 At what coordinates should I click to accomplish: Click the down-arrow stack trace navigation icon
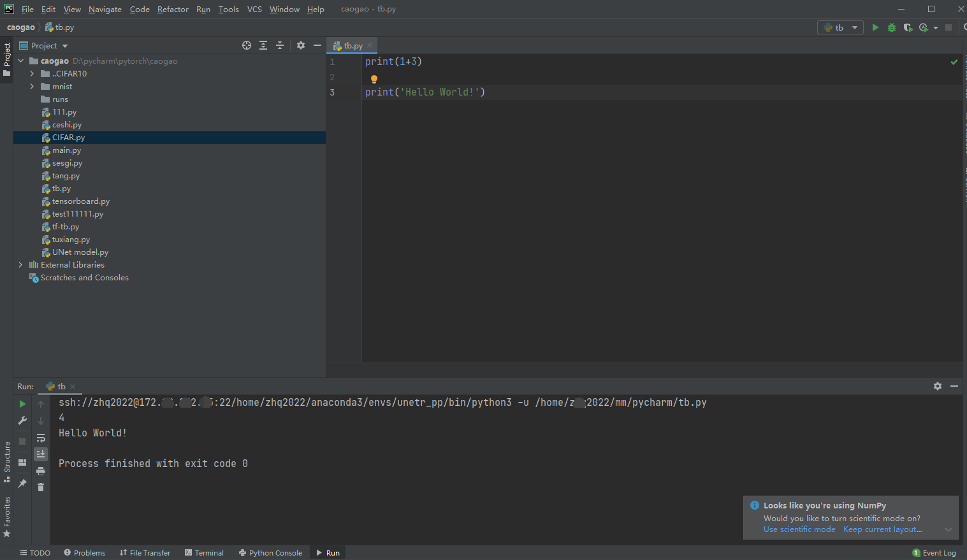[x=41, y=421]
